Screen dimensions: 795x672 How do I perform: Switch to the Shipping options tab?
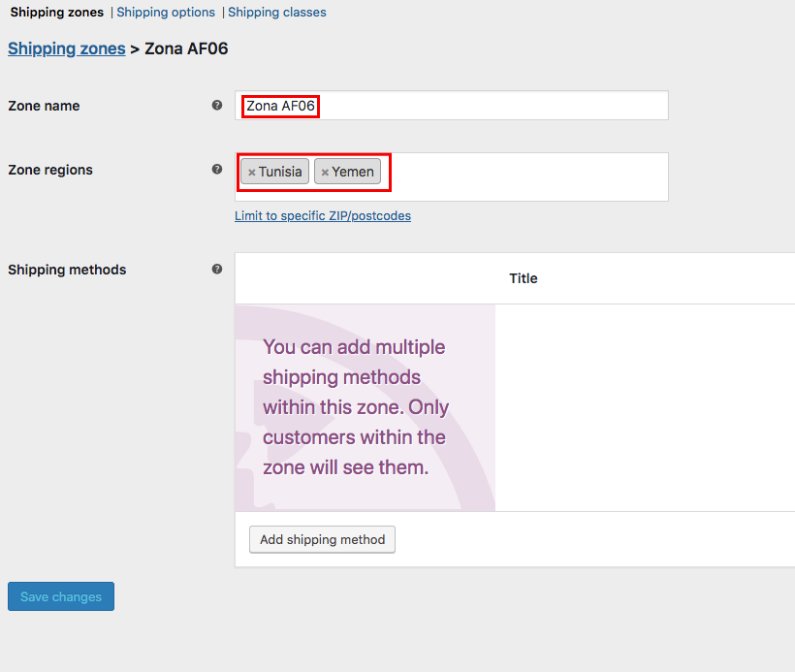click(166, 13)
